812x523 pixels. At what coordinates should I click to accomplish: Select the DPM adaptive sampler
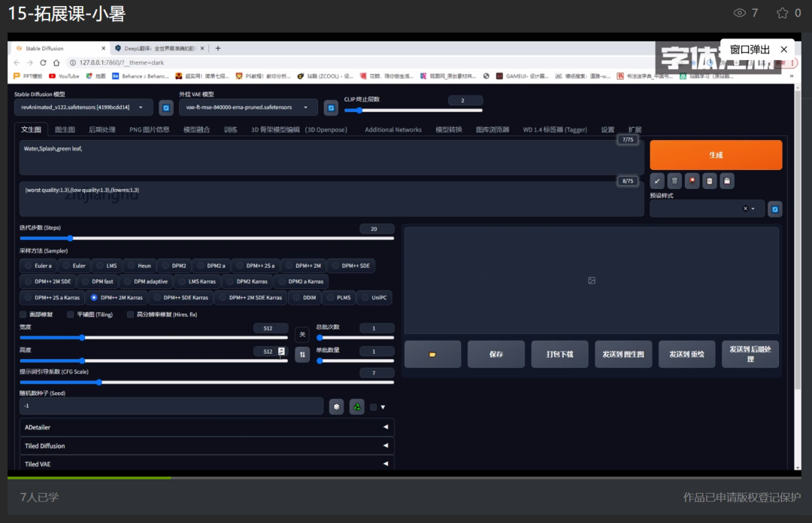coord(146,281)
